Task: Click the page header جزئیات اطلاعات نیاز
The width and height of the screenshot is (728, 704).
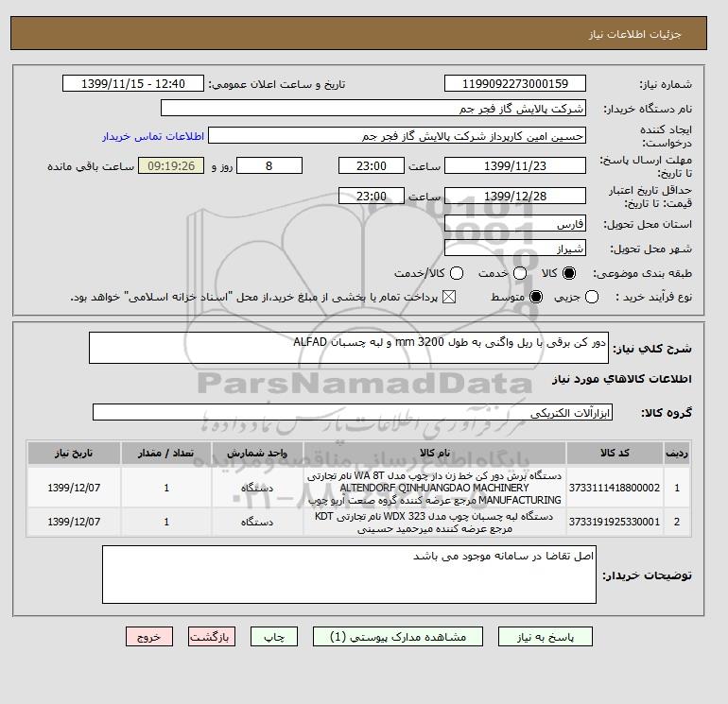Action: [634, 34]
